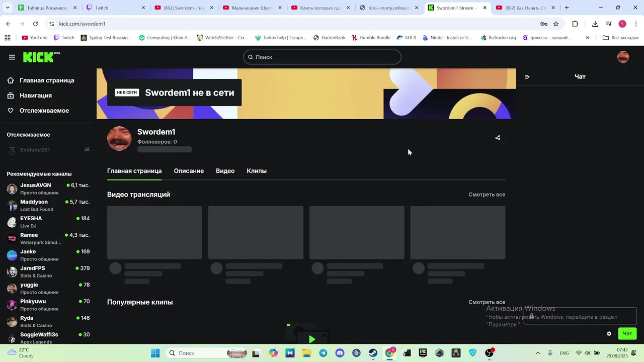This screenshot has height=362, width=644.
Task: Switch to the Описание tab
Action: point(189,171)
